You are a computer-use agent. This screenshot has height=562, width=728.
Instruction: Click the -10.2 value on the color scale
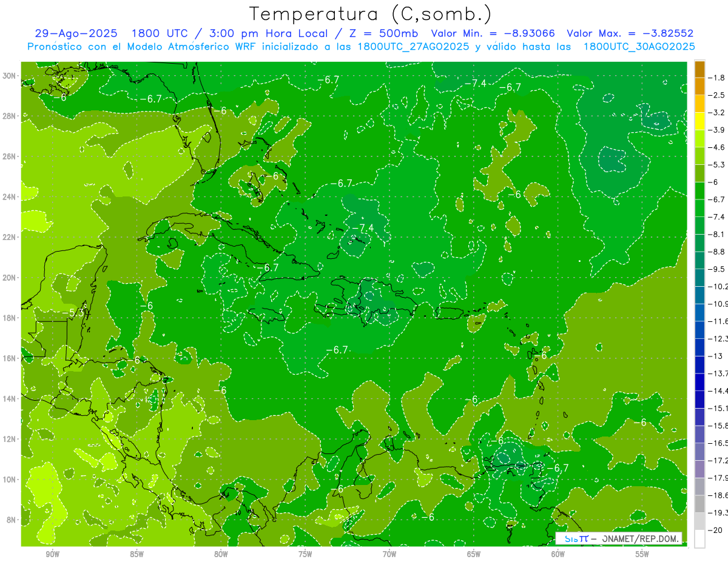click(x=718, y=286)
